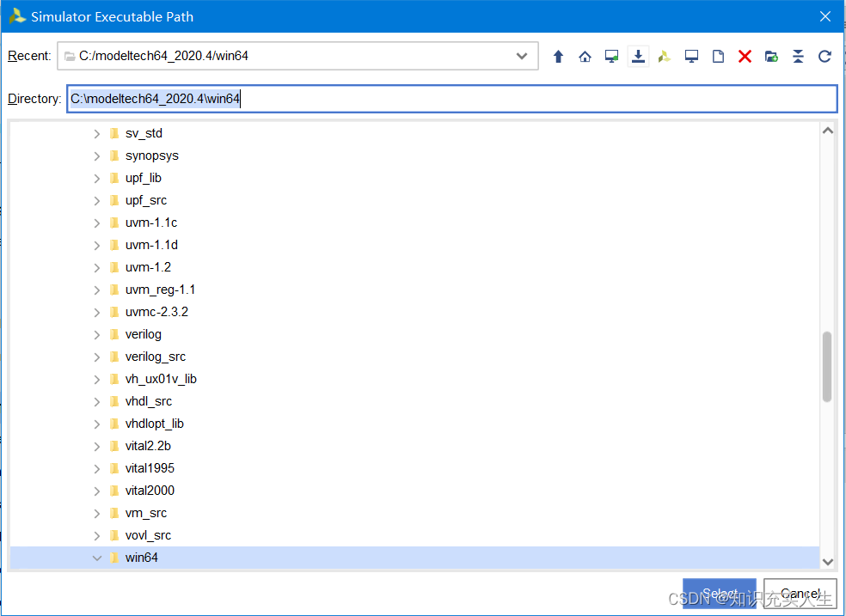The image size is (846, 616).
Task: Click the folder icon beside synopsys
Action: point(113,156)
